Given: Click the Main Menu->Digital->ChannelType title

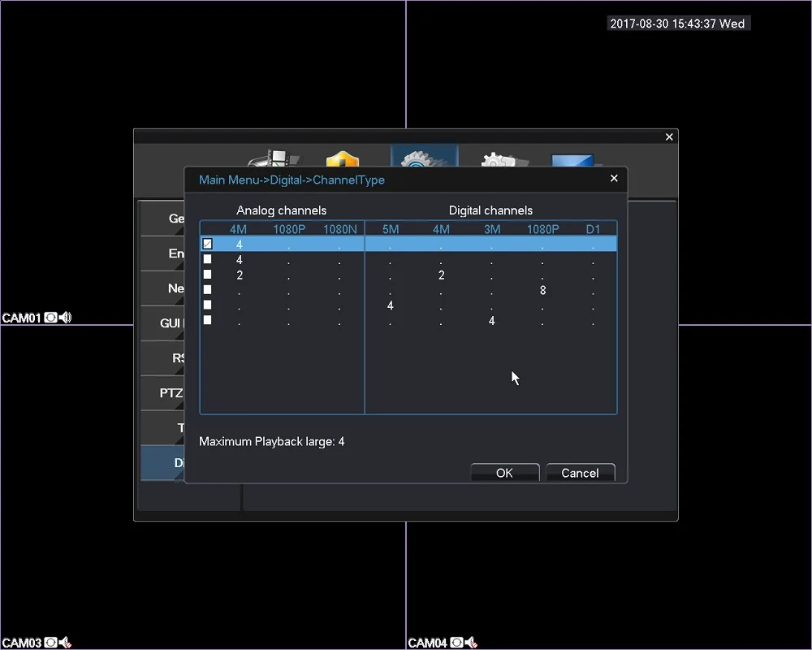Looking at the screenshot, I should click(292, 180).
